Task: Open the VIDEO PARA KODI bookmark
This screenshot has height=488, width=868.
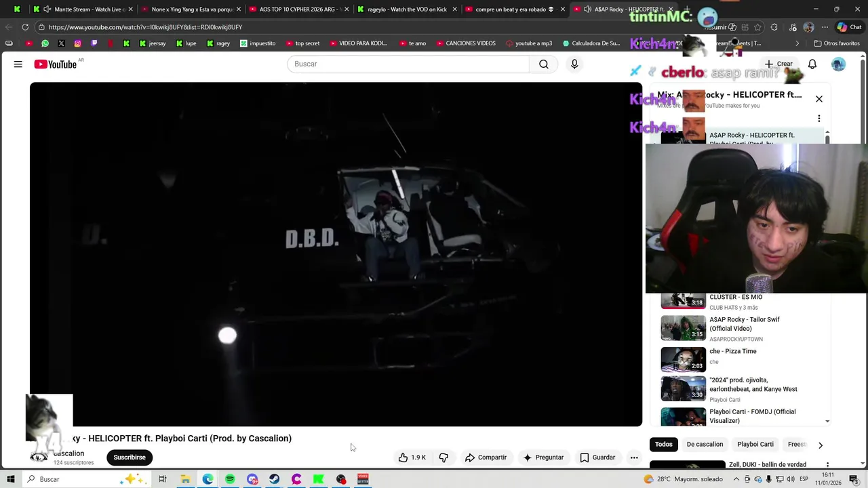Action: (x=358, y=43)
